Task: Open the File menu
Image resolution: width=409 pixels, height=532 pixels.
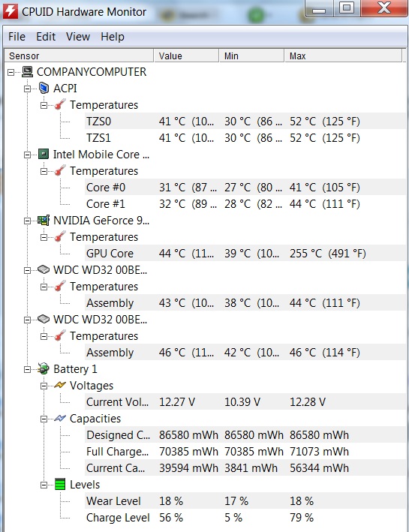Action: coord(17,37)
